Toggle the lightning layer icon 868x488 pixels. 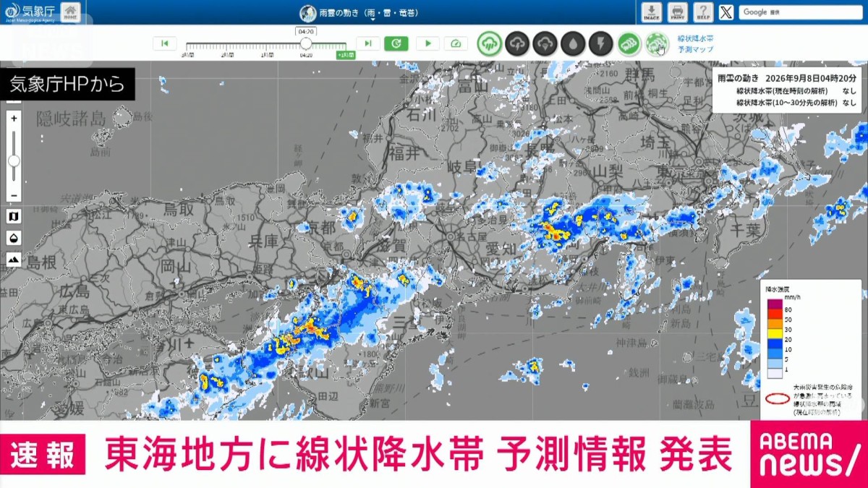pos(600,44)
